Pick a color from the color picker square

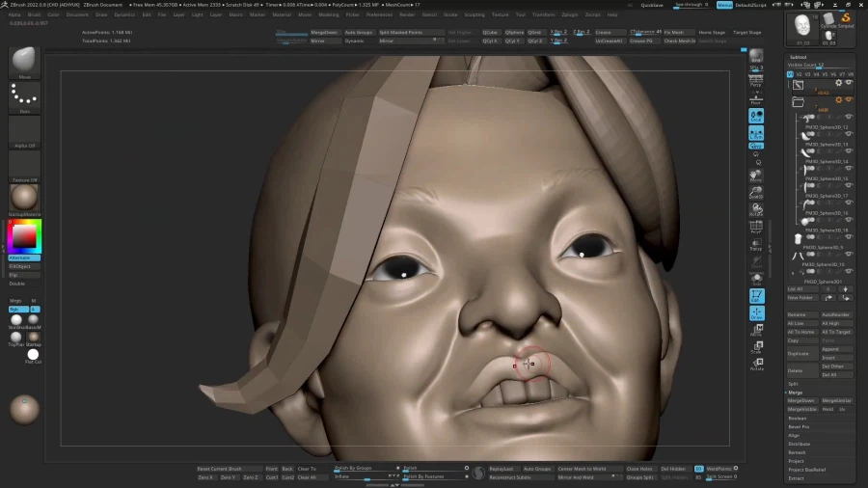coord(26,236)
